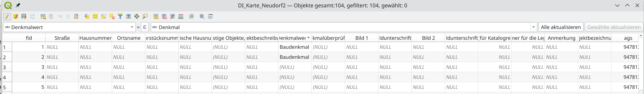The image size is (644, 94).
Task: Dock the attribute table window
Action: pyautogui.click(x=211, y=16)
